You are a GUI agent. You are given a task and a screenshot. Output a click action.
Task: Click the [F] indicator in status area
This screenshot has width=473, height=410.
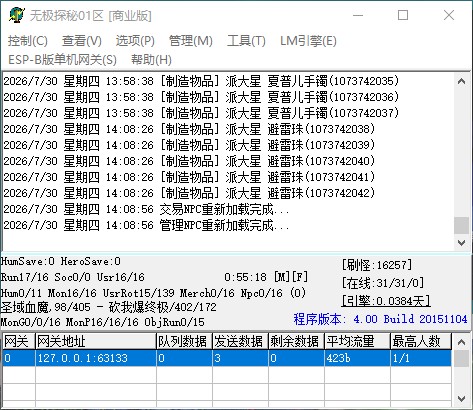(300, 277)
